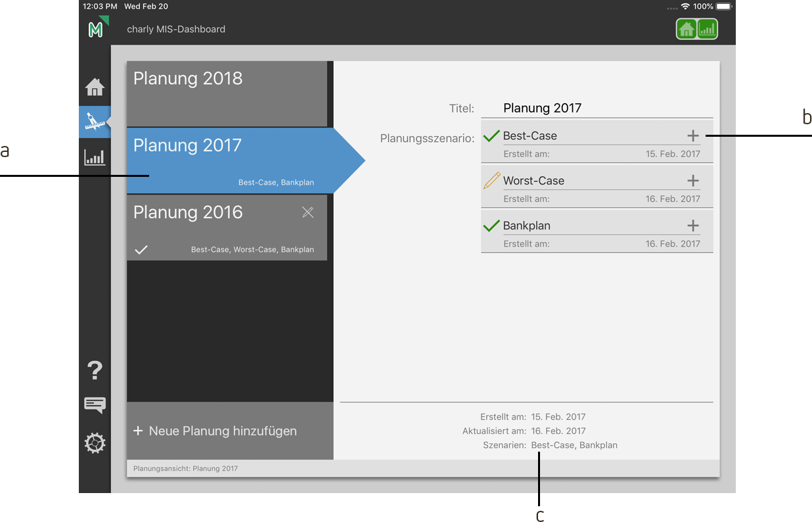Viewport: 812px width, 522px height.
Task: Click the status text Planungsansicht: Planung 2017
Action: tap(185, 469)
